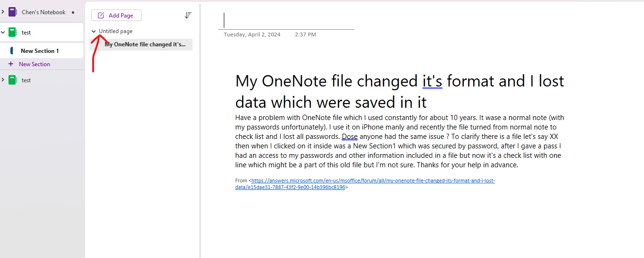Click the 2:37 PM timestamp
The width and height of the screenshot is (644, 258).
coord(305,34)
